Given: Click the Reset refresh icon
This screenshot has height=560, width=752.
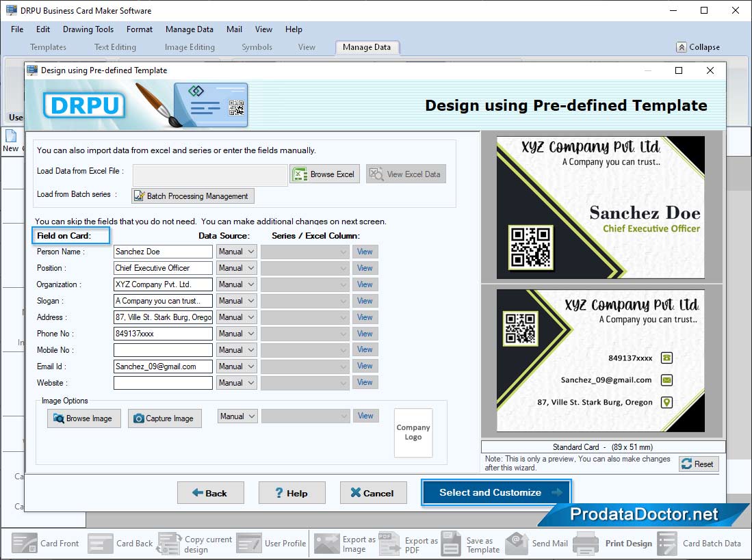Looking at the screenshot, I should [x=687, y=464].
